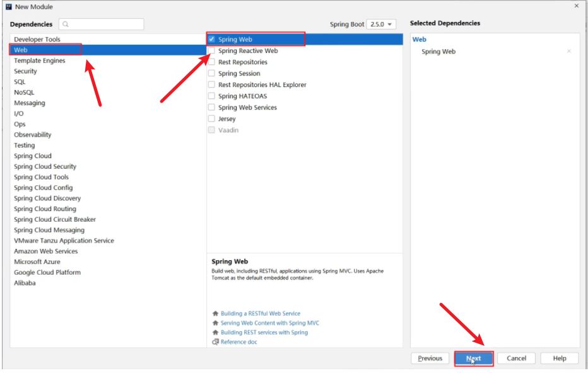This screenshot has width=588, height=373.
Task: Open the Spring Boot version dropdown
Action: 382,24
